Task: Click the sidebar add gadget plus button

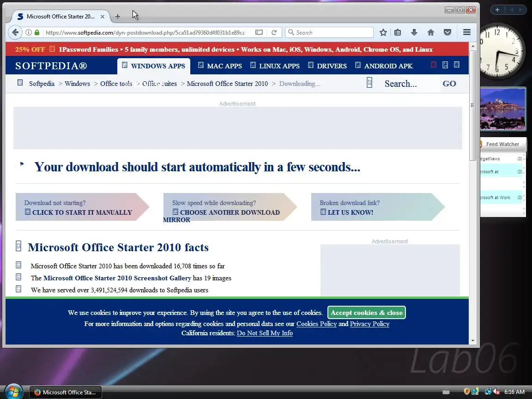Action: (497, 10)
